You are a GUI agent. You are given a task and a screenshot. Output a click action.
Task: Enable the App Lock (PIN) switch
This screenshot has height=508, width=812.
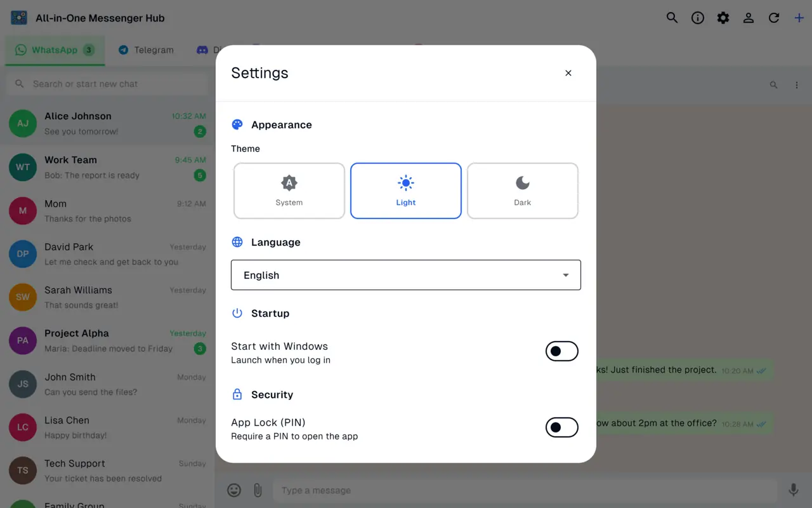(562, 427)
